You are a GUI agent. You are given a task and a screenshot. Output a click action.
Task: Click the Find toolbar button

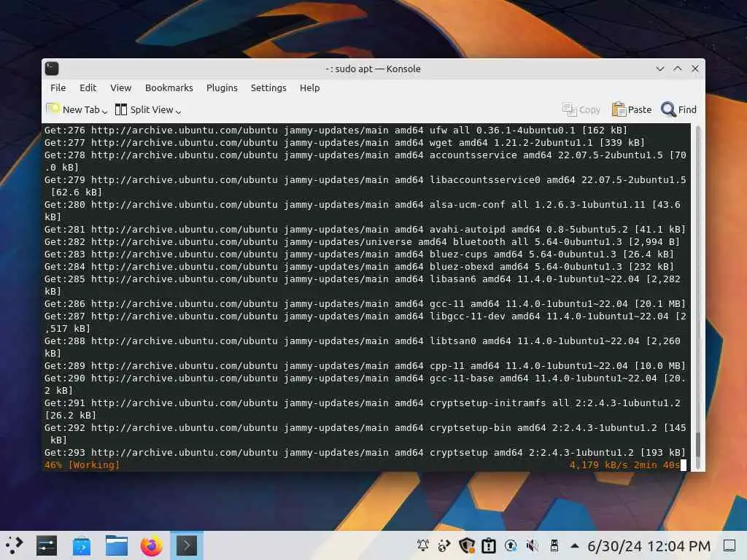pos(678,109)
